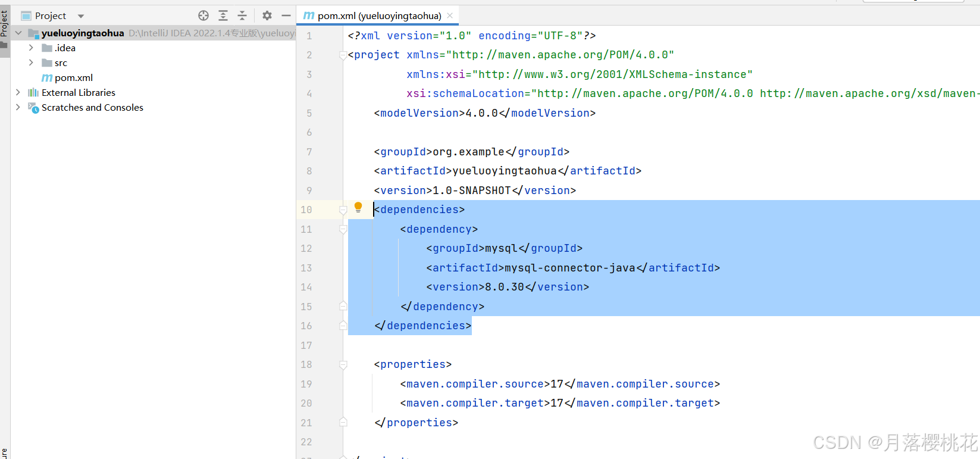Open Project panel settings gear
Screen dimensions: 980x459
coord(267,15)
